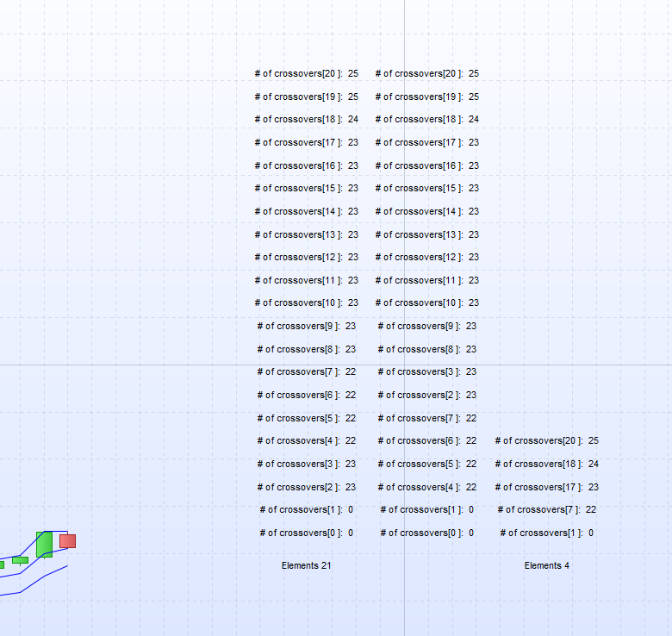Image resolution: width=672 pixels, height=636 pixels.
Task: Select crossovers[16]: 23 in the left column
Action: tap(307, 165)
